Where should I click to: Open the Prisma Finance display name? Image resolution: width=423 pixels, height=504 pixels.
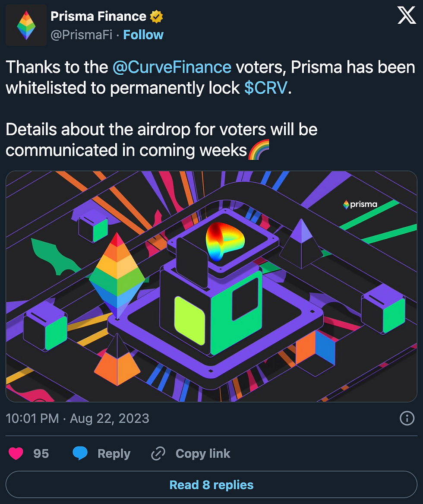[98, 16]
